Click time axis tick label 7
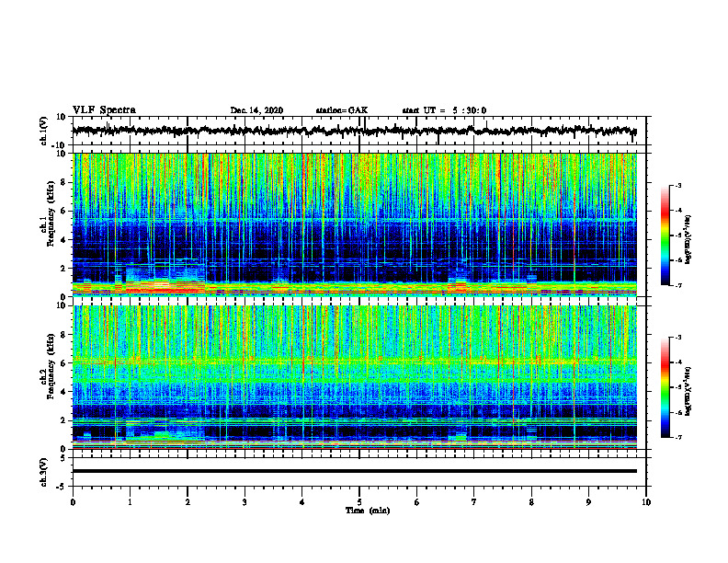Image resolution: width=728 pixels, height=563 pixels. click(474, 502)
